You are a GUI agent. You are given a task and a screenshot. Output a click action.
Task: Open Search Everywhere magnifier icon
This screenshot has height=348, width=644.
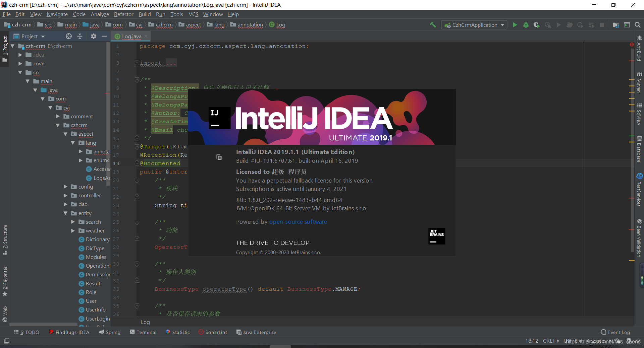(x=638, y=25)
